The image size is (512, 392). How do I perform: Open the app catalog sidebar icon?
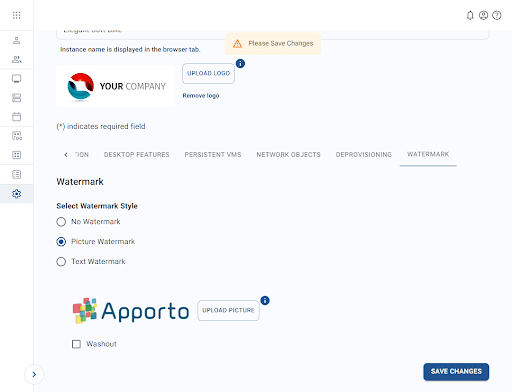[x=17, y=136]
